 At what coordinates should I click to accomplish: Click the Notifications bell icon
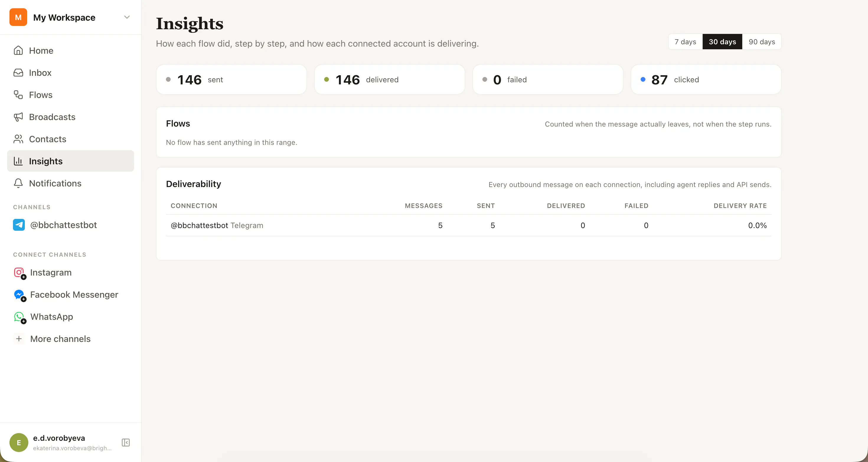tap(18, 184)
